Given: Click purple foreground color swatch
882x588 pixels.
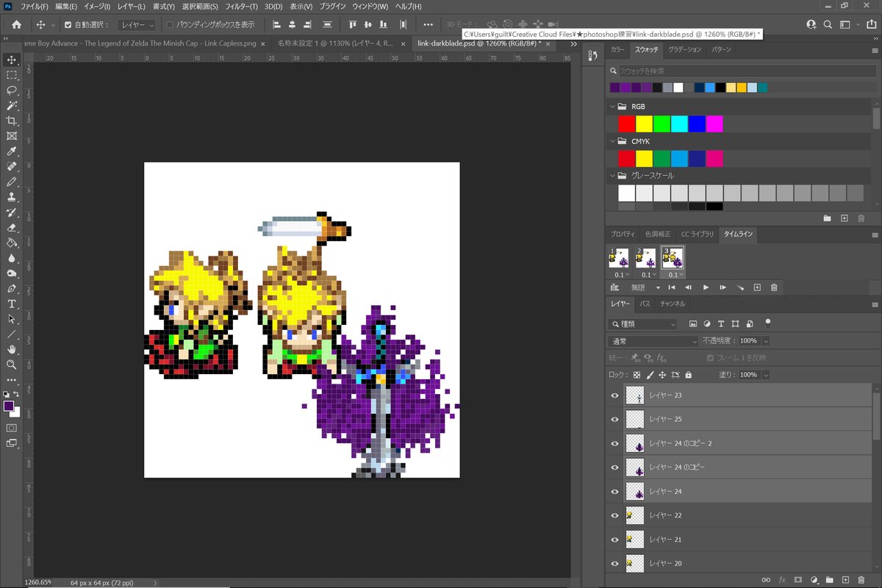Looking at the screenshot, I should pos(9,406).
